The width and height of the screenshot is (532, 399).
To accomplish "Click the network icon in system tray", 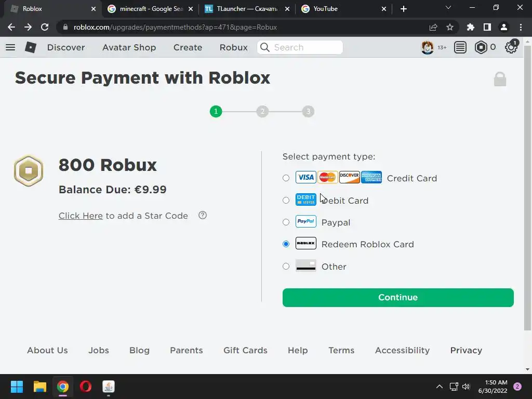I will pos(454,387).
